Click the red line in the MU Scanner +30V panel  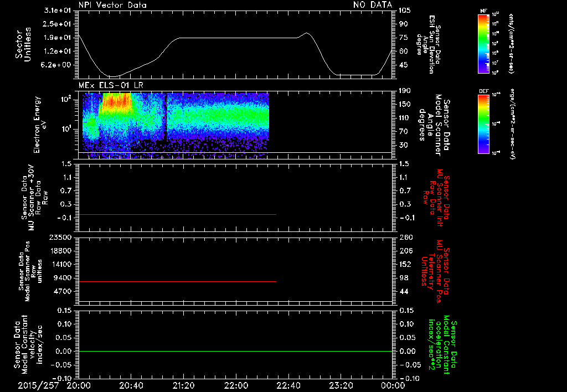(x=178, y=214)
